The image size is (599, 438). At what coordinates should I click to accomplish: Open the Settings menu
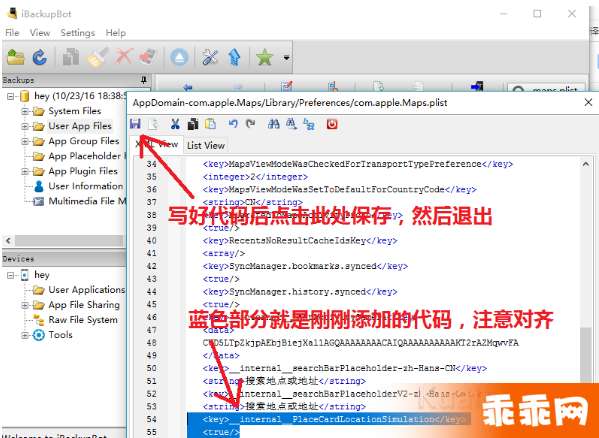tap(78, 33)
